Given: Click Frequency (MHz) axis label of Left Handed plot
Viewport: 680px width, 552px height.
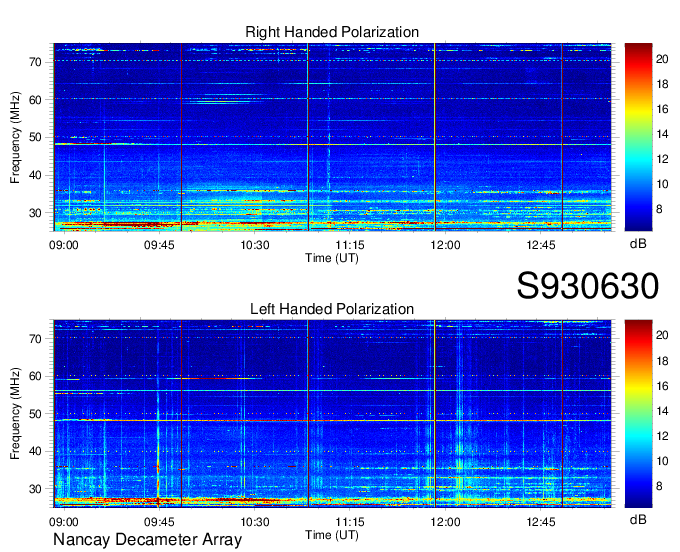Looking at the screenshot, I should (x=15, y=414).
